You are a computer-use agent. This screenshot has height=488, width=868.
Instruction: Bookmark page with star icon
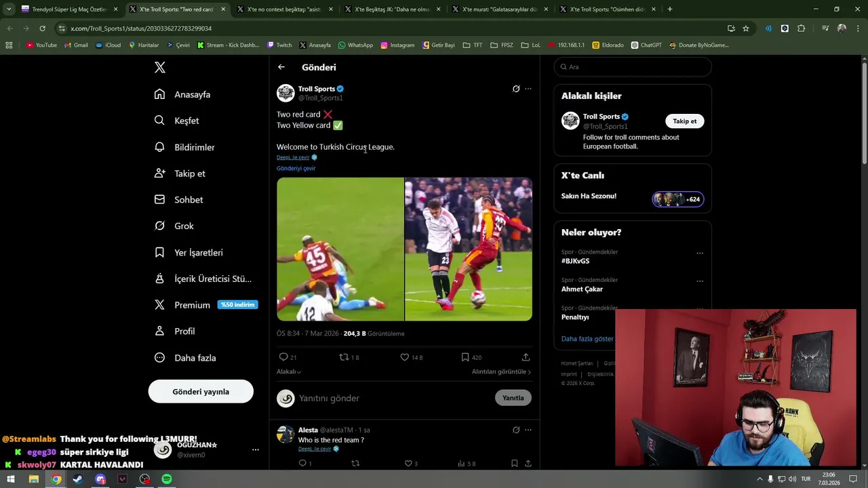746,28
